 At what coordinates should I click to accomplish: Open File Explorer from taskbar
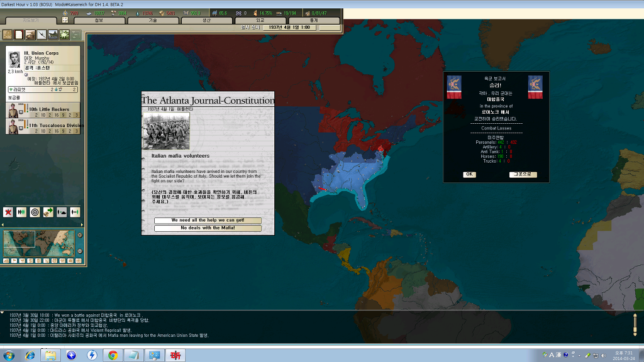click(50, 356)
